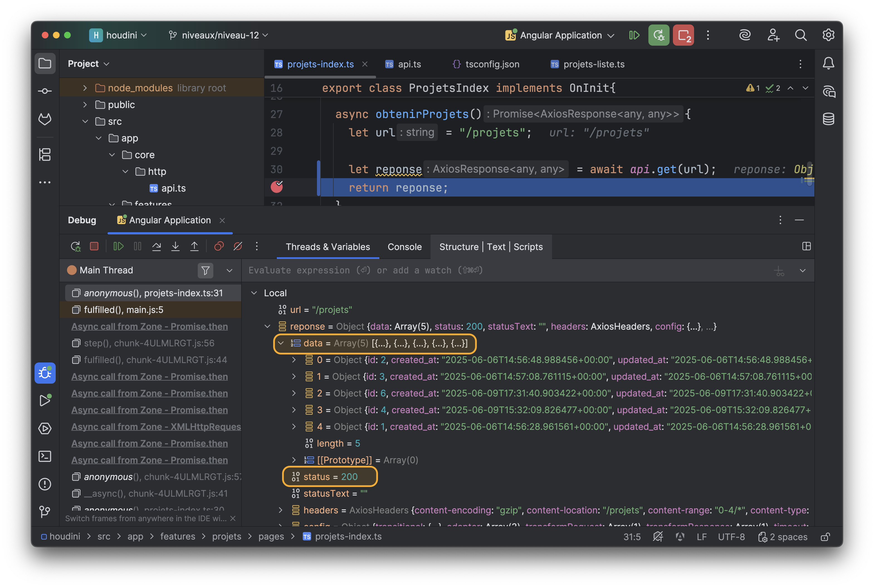Collapse the data Array(5) node
Image resolution: width=874 pixels, height=588 pixels.
[x=280, y=343]
